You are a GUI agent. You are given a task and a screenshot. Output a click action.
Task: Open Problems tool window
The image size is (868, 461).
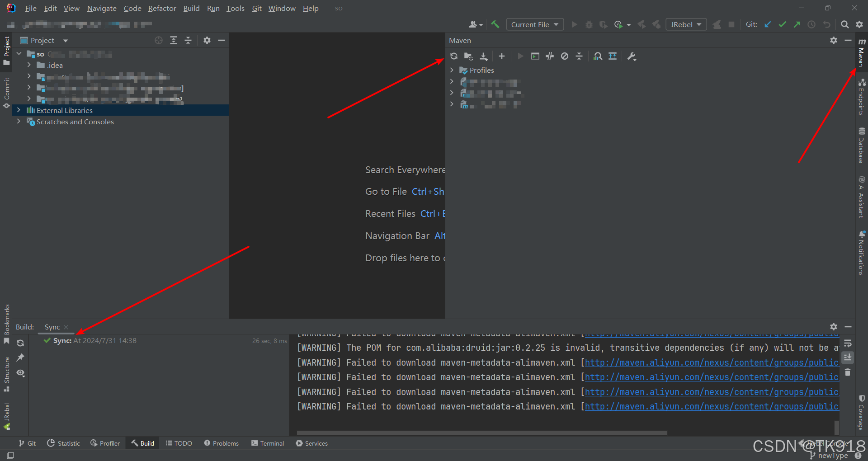[x=221, y=443]
